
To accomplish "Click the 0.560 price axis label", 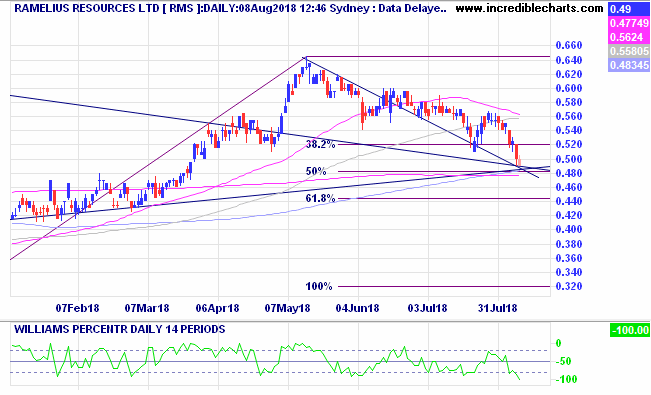I will [569, 116].
